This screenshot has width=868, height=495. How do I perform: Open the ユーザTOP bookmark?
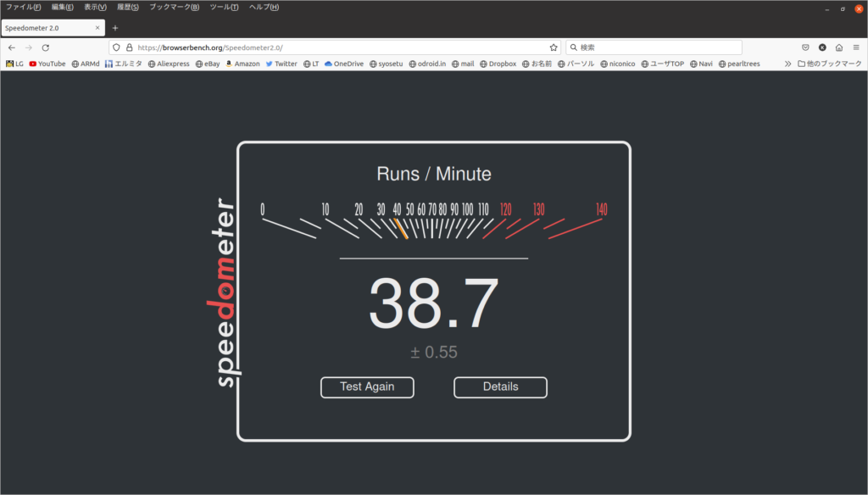tap(663, 64)
